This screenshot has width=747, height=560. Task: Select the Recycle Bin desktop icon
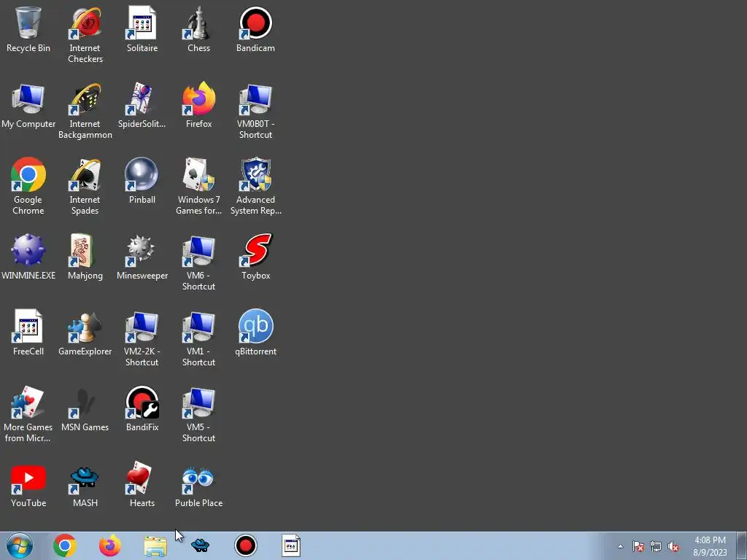(x=28, y=29)
